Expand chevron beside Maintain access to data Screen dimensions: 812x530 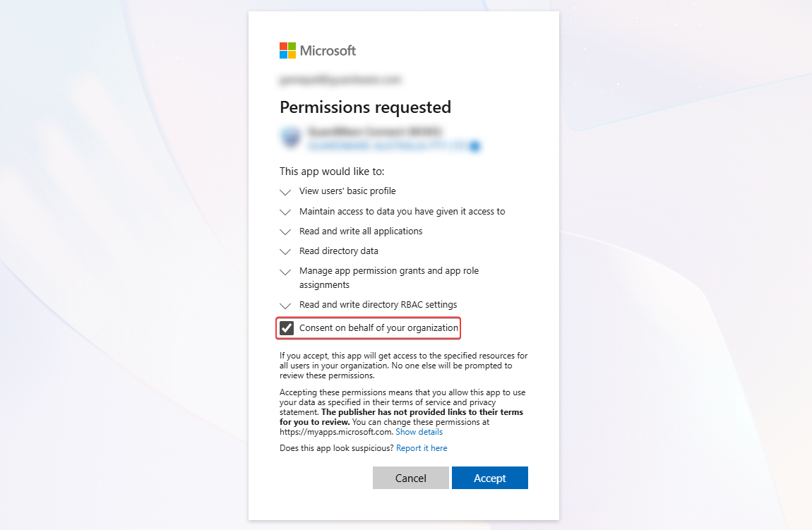[285, 212]
